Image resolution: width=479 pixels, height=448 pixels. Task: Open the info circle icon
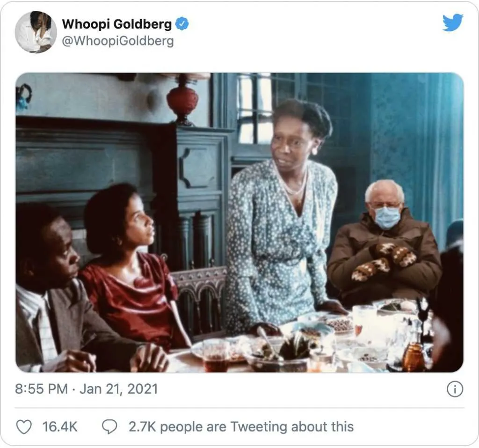pos(455,389)
